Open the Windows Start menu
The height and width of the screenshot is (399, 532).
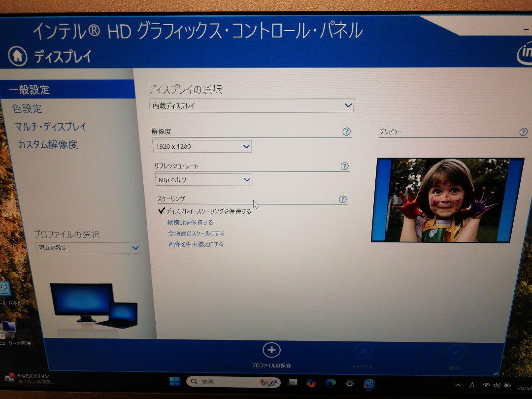pos(175,381)
